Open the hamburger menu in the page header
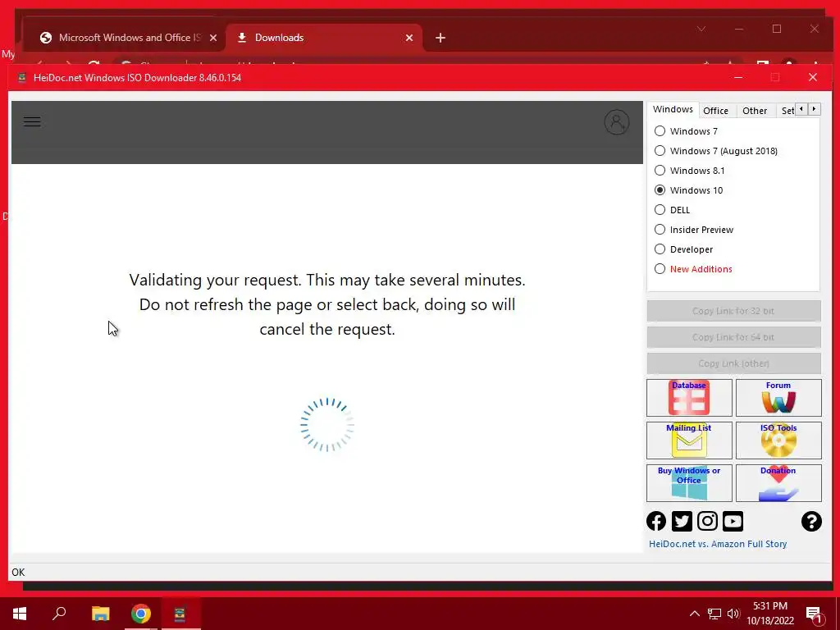The height and width of the screenshot is (630, 840). (x=32, y=122)
